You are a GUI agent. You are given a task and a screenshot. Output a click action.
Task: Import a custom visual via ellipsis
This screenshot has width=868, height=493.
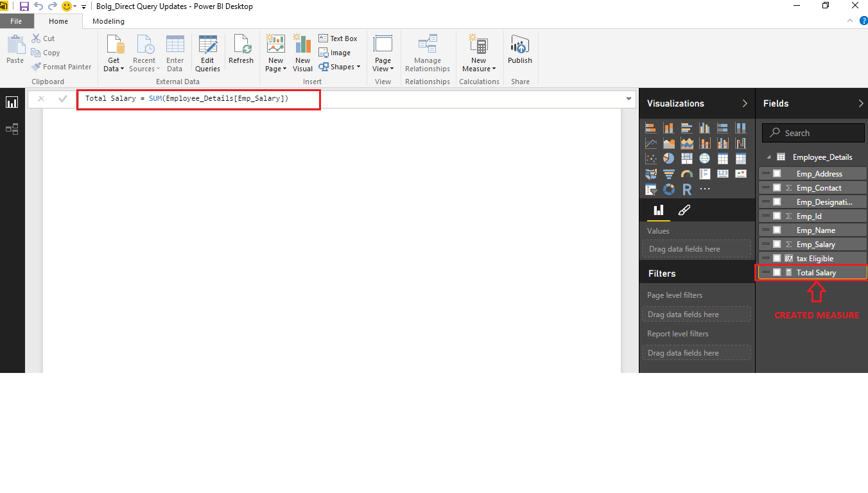point(704,189)
